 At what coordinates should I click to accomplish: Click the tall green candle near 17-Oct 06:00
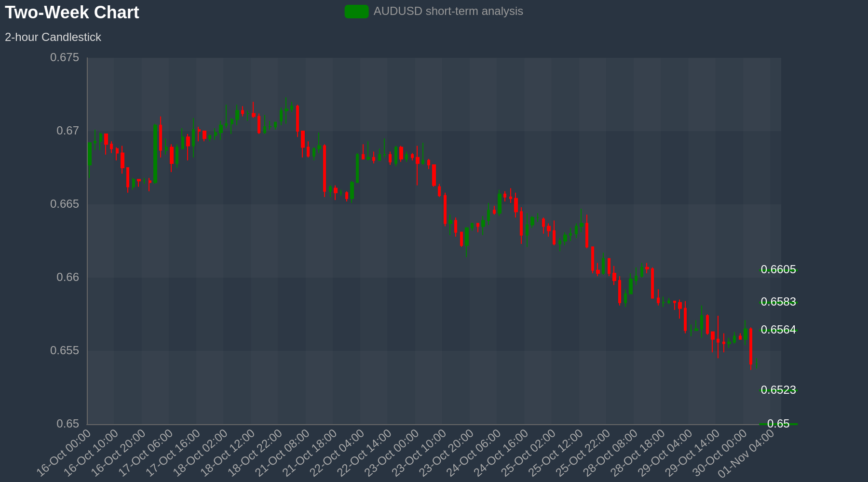pos(155,154)
